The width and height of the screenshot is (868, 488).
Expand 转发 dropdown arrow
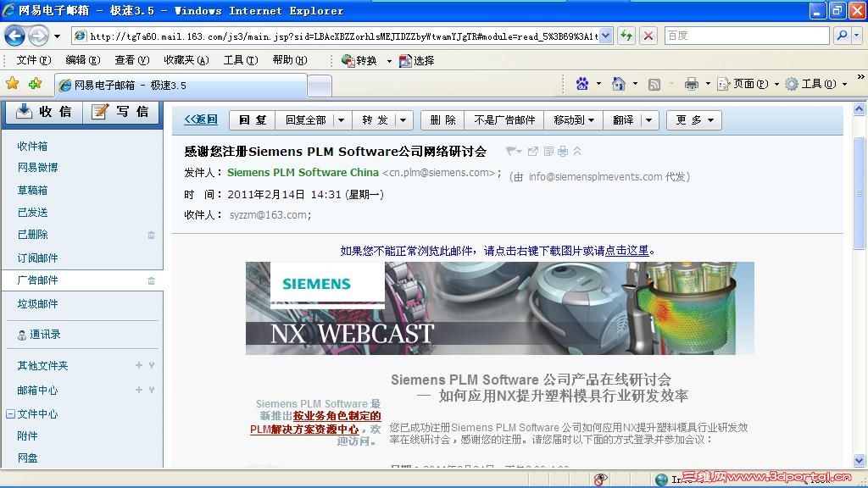coord(403,120)
